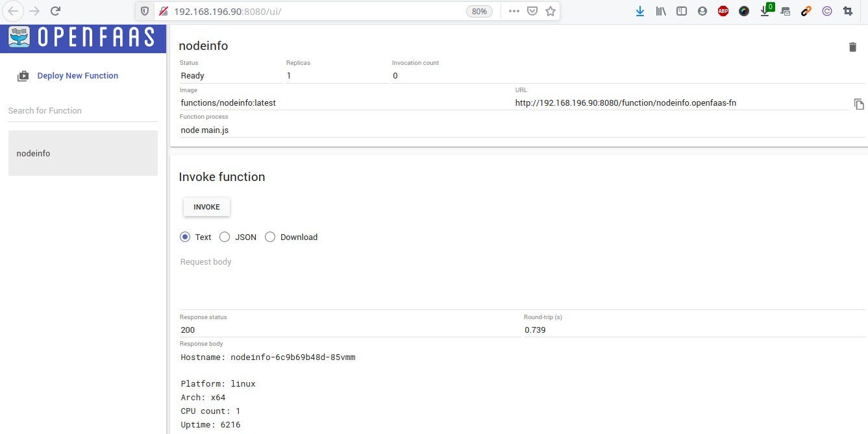Delete the nodeinfo function with trash icon

pos(852,47)
